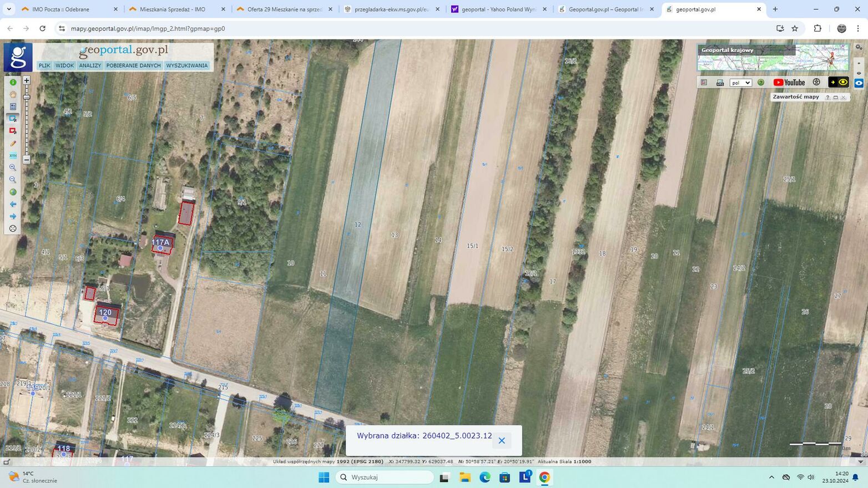This screenshot has width=868, height=488.
Task: Open the Chrome three-dot menu
Action: point(858,28)
